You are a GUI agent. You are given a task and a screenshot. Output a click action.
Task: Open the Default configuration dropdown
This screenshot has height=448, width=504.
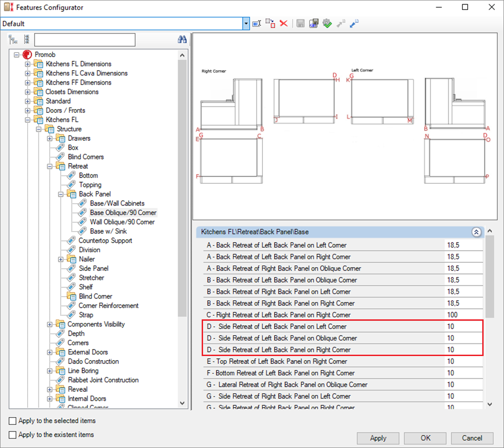coord(246,24)
